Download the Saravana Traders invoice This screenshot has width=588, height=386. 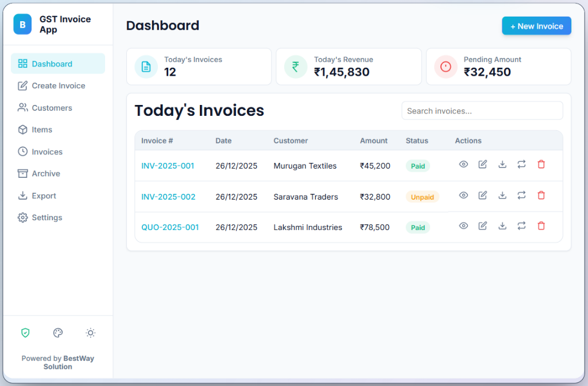pyautogui.click(x=502, y=195)
